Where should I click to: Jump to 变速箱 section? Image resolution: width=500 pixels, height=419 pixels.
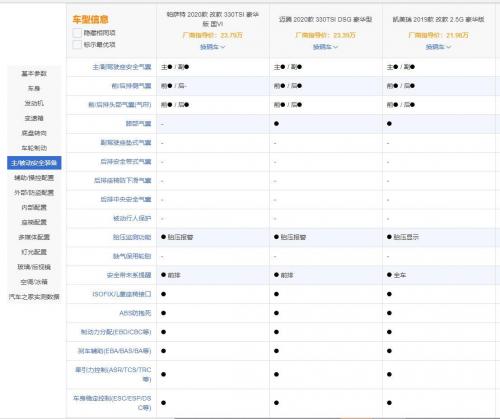click(34, 118)
